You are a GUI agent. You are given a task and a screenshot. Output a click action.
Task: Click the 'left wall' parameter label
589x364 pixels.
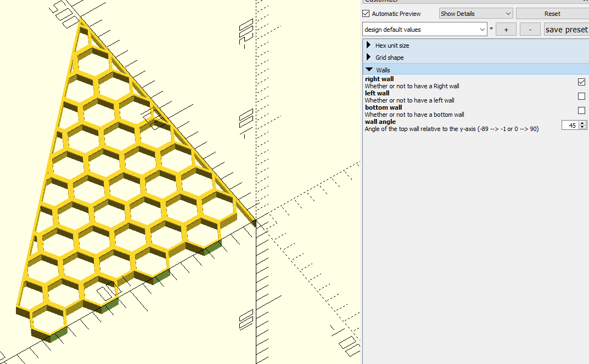[377, 93]
